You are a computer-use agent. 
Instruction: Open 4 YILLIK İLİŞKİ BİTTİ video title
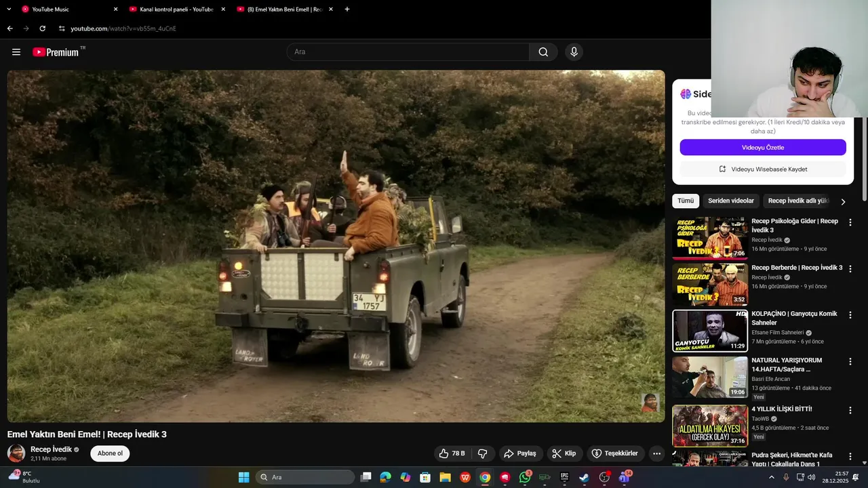tap(782, 409)
